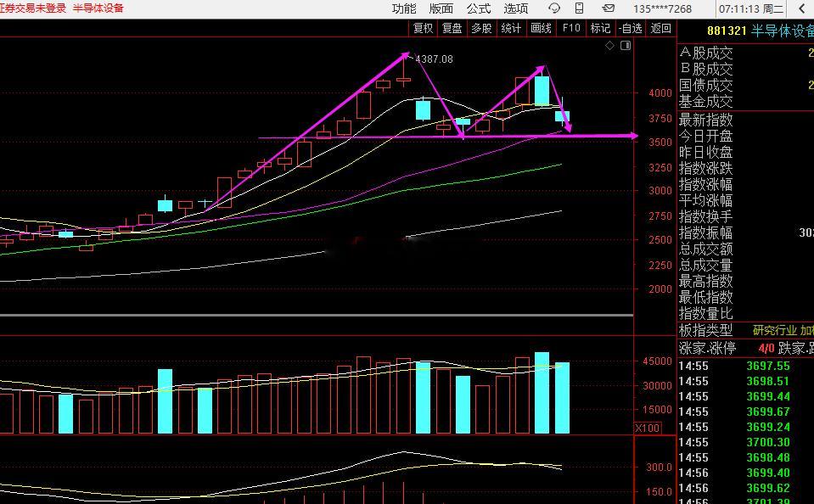Click the 4/0 count value

coord(766,348)
